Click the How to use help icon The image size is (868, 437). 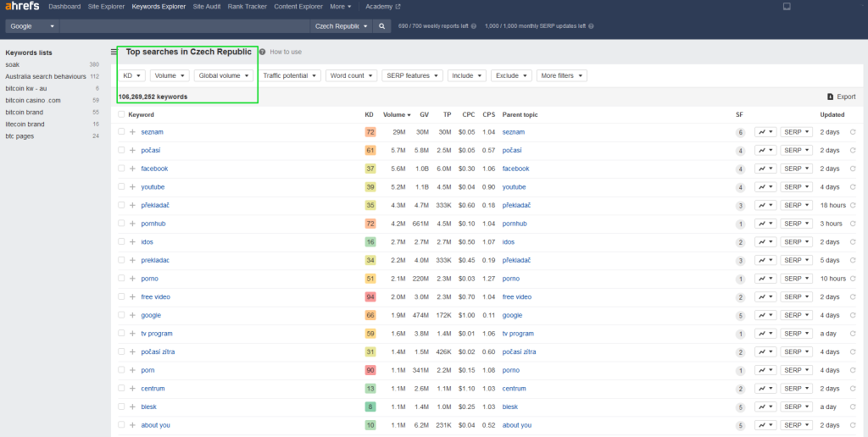(262, 52)
